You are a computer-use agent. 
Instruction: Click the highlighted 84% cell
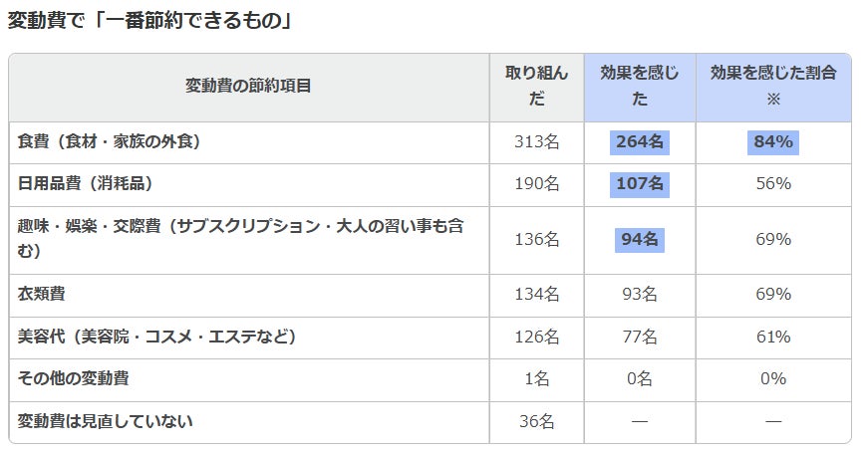coord(772,142)
